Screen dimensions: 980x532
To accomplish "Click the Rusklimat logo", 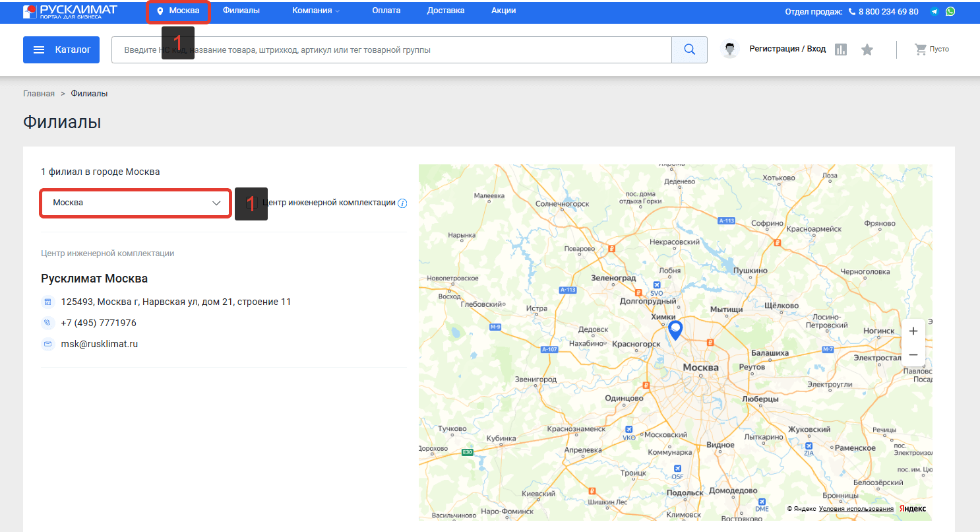I will pos(70,11).
